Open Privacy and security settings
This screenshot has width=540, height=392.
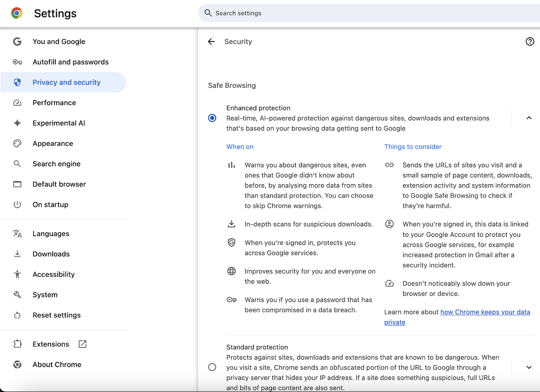pyautogui.click(x=63, y=82)
